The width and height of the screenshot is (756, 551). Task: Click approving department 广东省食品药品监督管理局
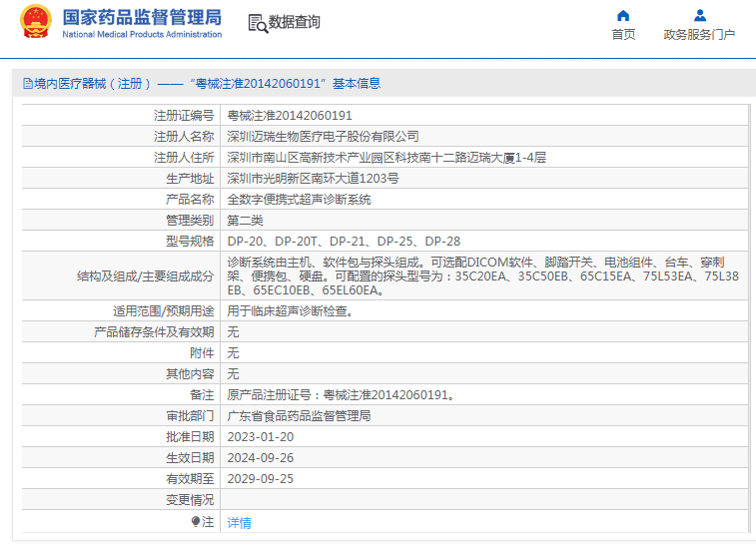pyautogui.click(x=299, y=416)
